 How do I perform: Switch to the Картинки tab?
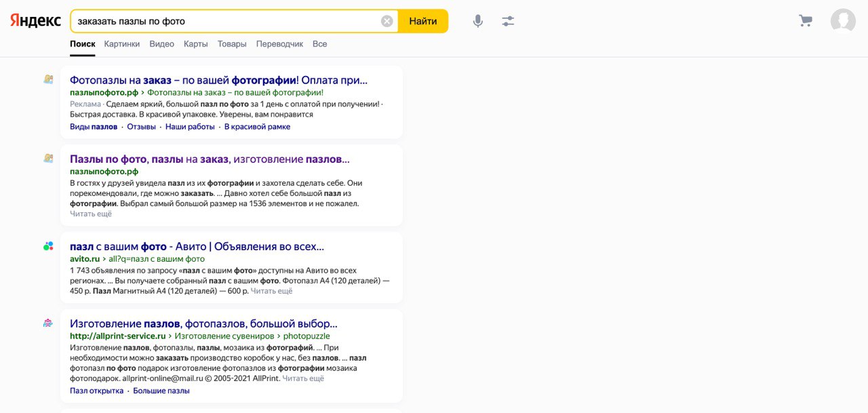(x=122, y=44)
